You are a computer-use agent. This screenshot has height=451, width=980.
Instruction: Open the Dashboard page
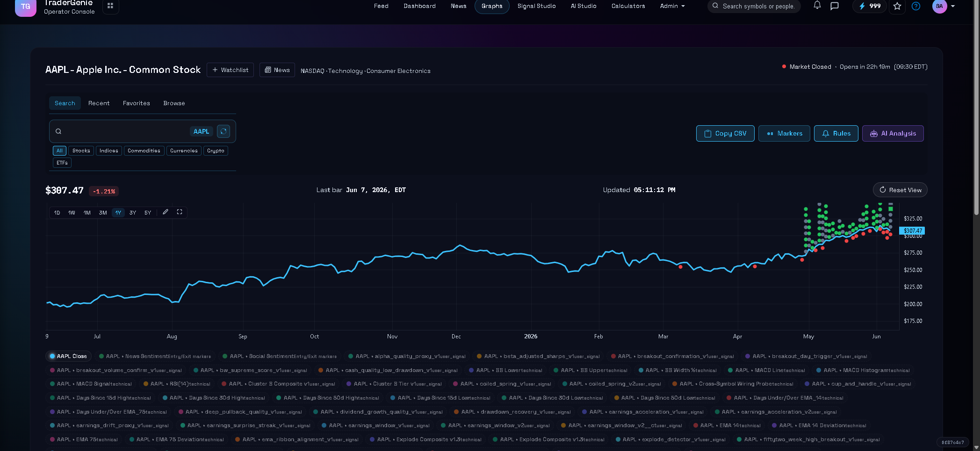pos(419,6)
